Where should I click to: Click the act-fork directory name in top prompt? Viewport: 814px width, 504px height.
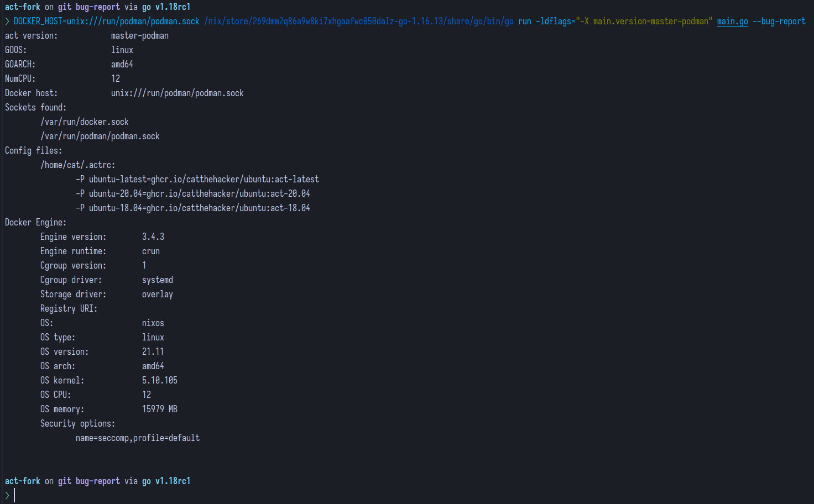point(23,7)
